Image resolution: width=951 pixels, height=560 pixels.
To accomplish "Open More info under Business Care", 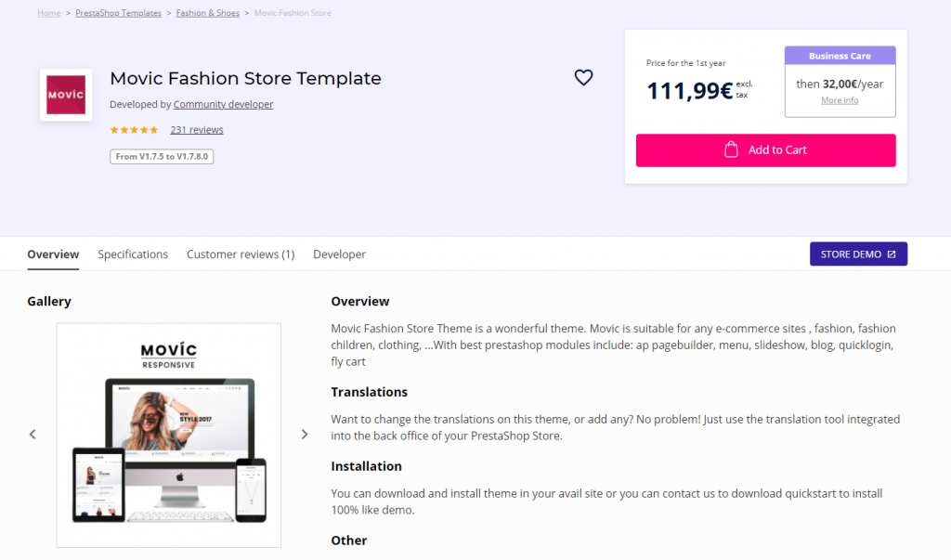I will pos(840,100).
